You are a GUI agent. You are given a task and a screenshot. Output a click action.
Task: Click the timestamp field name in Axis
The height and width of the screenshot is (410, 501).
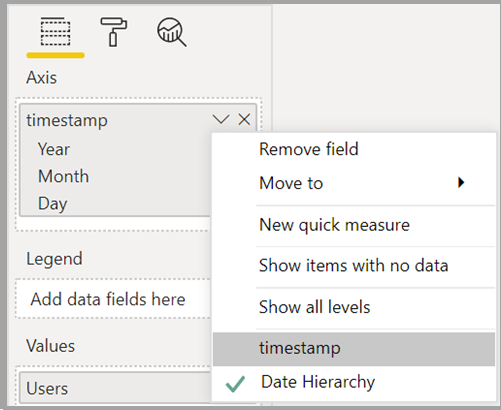point(67,120)
